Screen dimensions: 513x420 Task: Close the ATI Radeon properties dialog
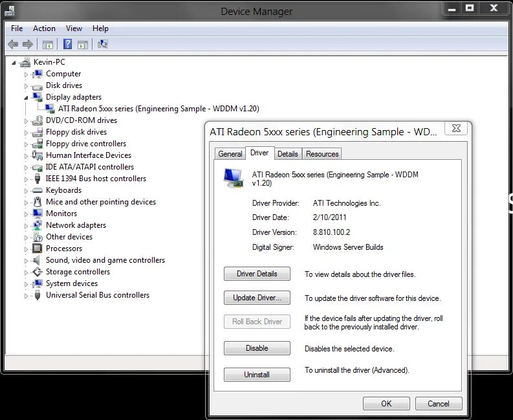[456, 128]
